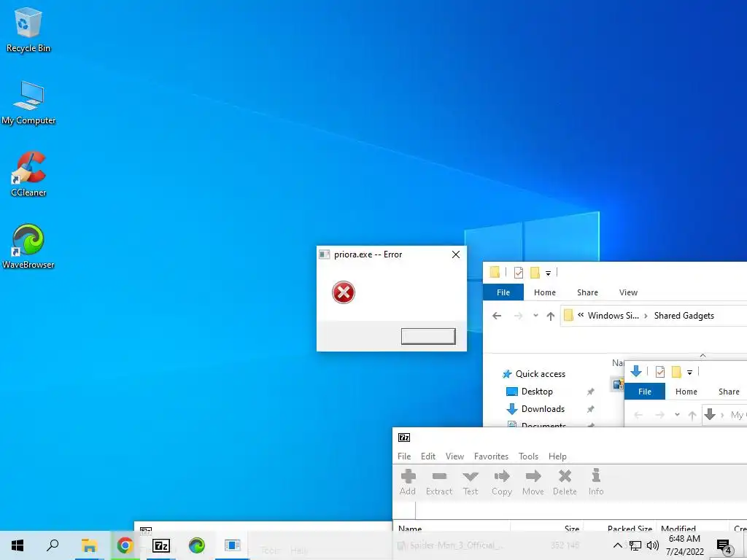
Task: Show hidden system tray icons
Action: pyautogui.click(x=617, y=545)
